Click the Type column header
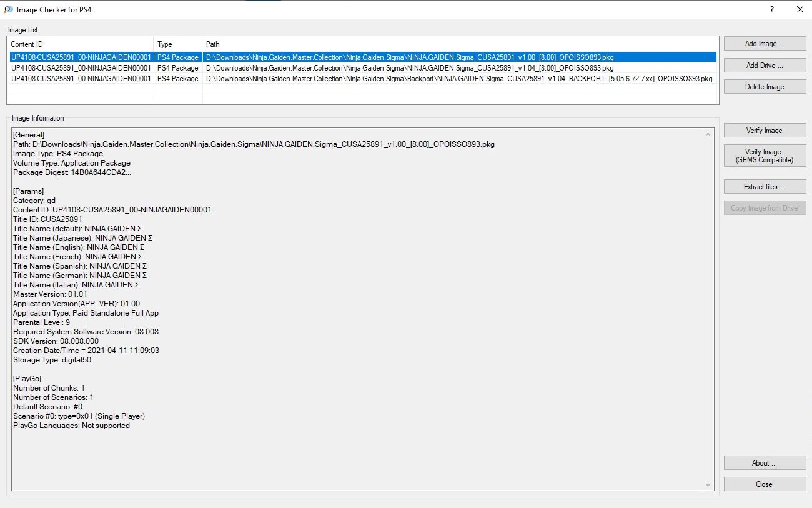 point(178,44)
